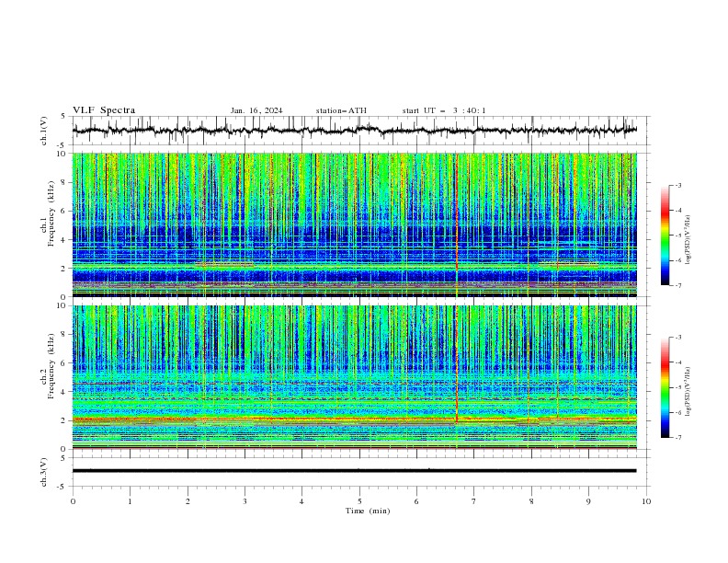The height and width of the screenshot is (563, 728).
Task: Click the time axis tick label '10'
Action: coord(646,501)
